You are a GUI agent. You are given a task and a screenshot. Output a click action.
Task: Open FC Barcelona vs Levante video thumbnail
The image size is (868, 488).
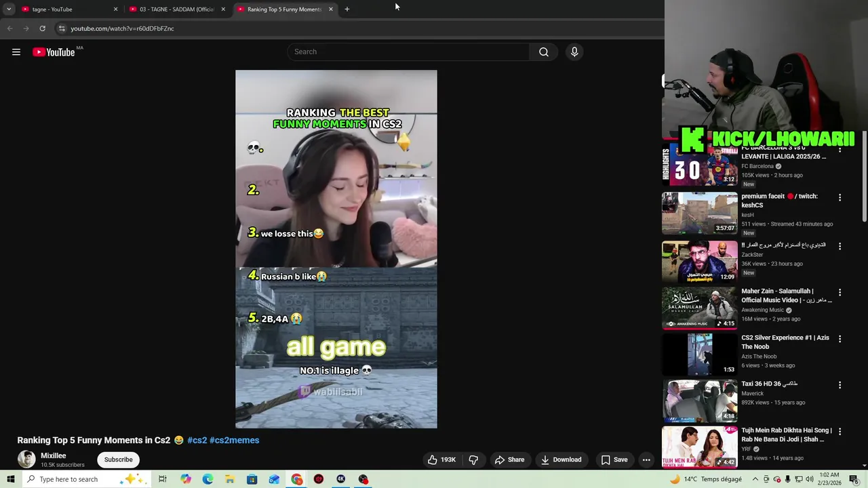click(700, 165)
